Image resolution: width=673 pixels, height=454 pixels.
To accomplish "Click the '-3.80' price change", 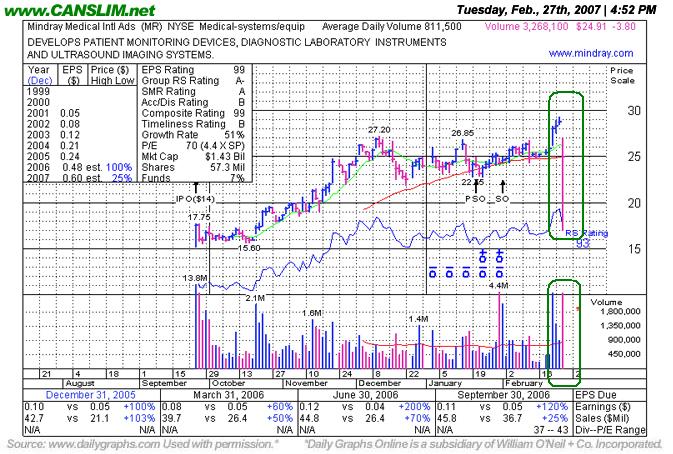I will (623, 27).
